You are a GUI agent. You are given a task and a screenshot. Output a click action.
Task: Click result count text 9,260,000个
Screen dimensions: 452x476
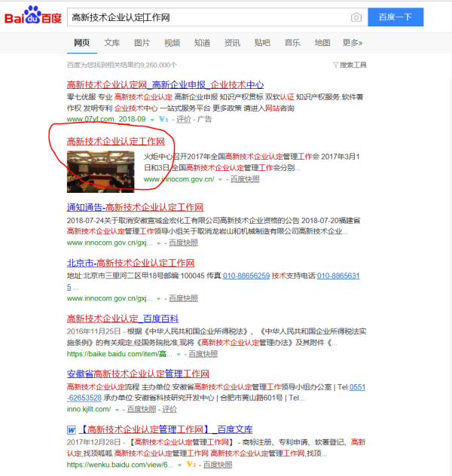(x=157, y=65)
